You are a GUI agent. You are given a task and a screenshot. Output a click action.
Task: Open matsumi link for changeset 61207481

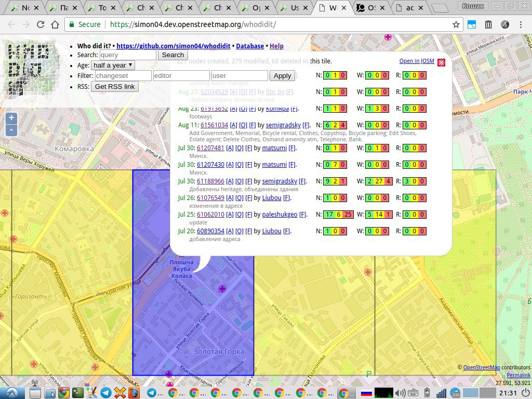click(x=274, y=148)
